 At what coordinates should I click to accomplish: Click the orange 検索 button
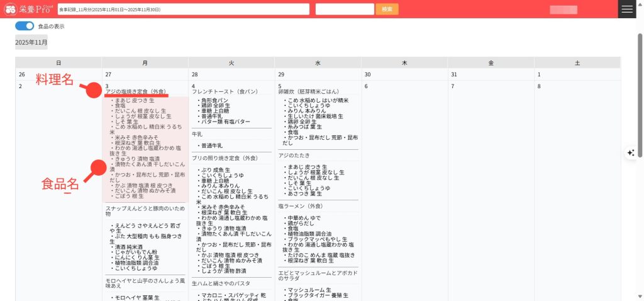pyautogui.click(x=387, y=9)
